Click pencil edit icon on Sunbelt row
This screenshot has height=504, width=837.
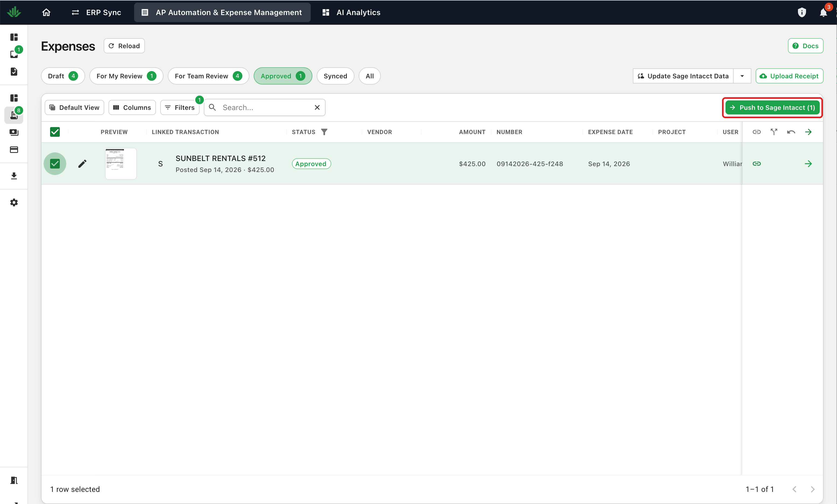[x=82, y=164]
